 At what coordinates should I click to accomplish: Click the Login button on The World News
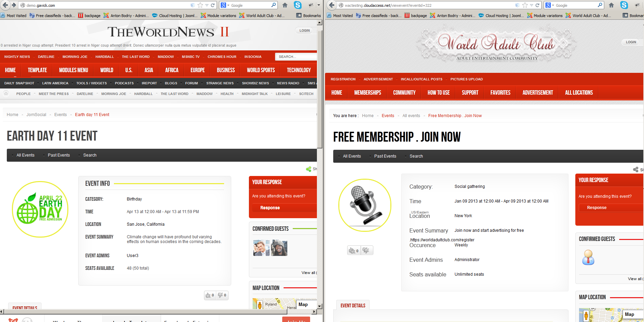click(x=304, y=30)
